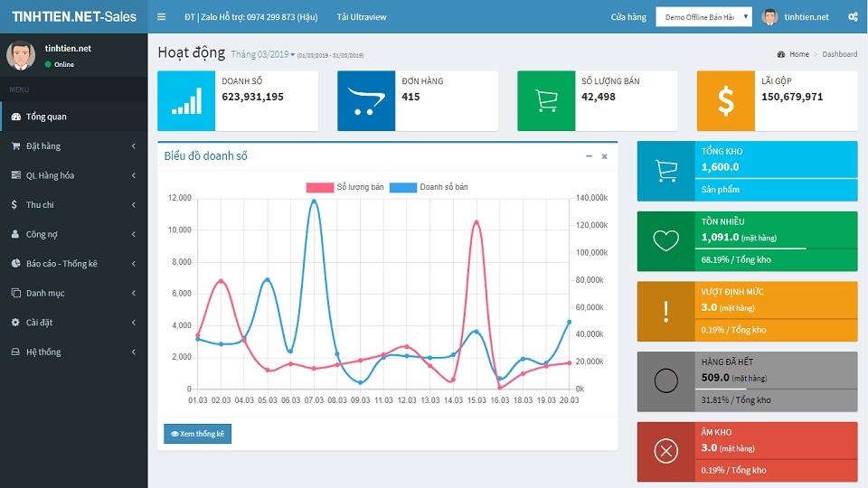
Task: Toggle Số lượng bán legend series
Action: tap(344, 187)
